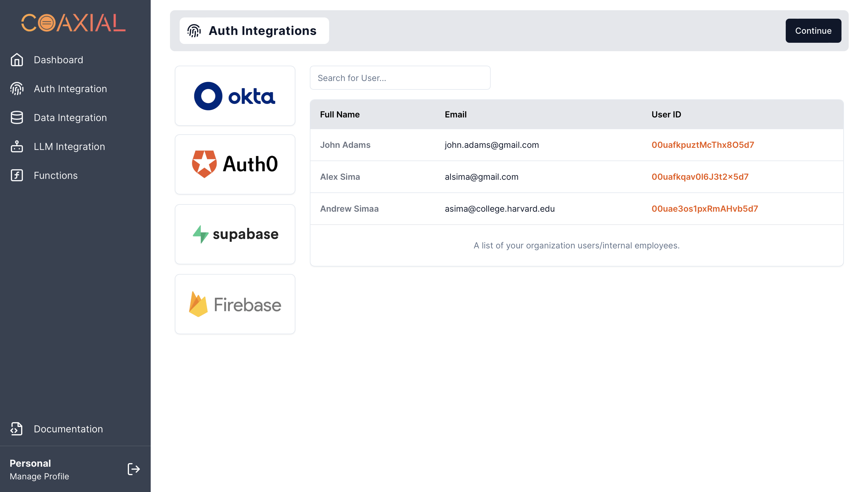Choose the Firebase provider card
Image resolution: width=868 pixels, height=492 pixels.
click(235, 304)
